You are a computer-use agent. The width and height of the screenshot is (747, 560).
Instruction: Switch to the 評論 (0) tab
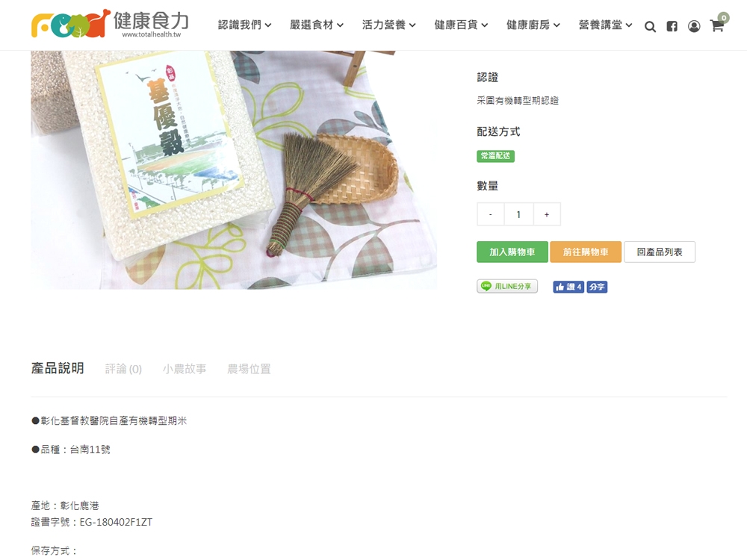click(123, 369)
